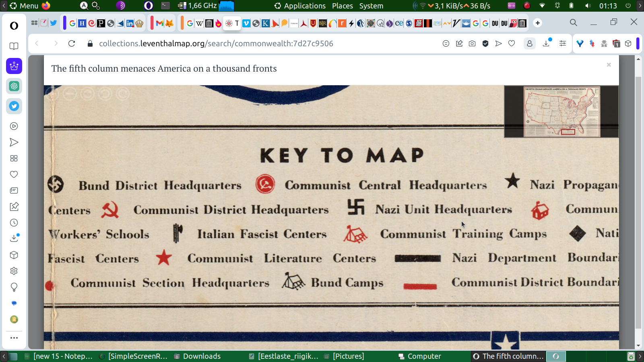Open Settings gear in the sidebar
Viewport: 644px width, 362px height.
pyautogui.click(x=14, y=271)
